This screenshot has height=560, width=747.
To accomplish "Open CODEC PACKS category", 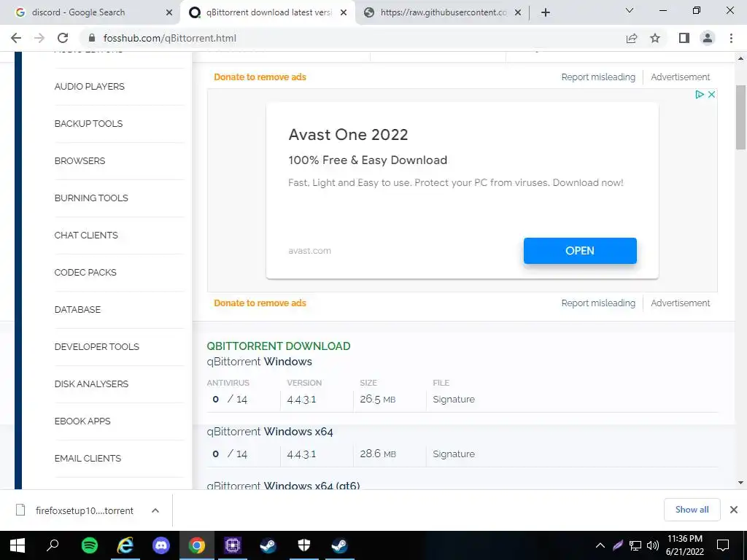I will (85, 273).
